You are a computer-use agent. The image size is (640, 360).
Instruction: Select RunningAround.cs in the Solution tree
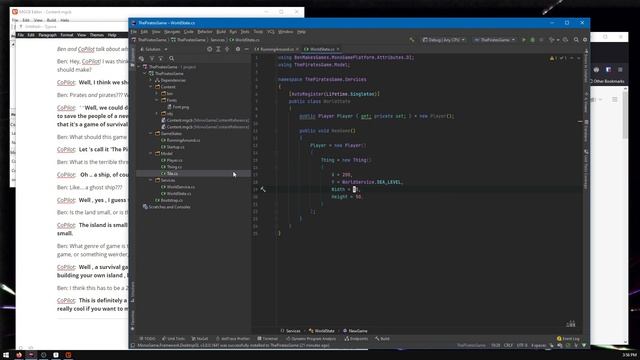180,140
